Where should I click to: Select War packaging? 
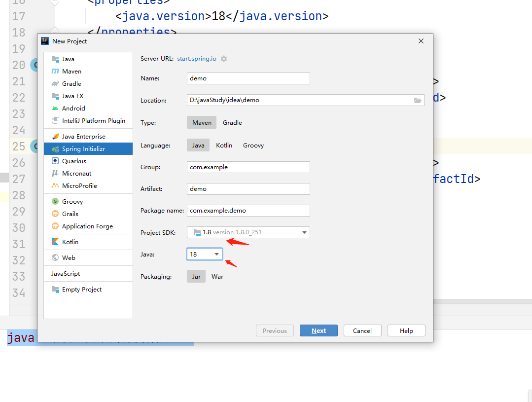217,276
